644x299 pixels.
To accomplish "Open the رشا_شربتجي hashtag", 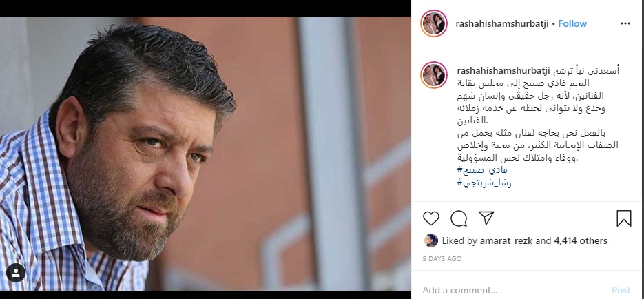I will pos(484,183).
